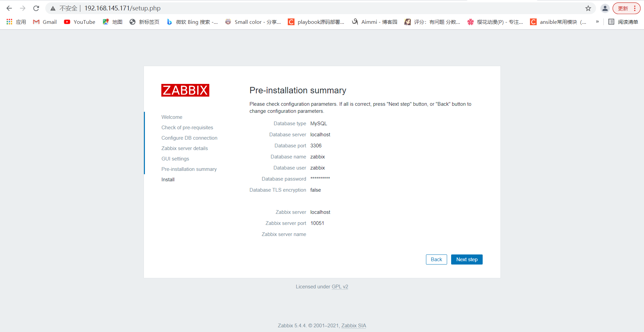644x332 pixels.
Task: Open the YouTube bookmark icon
Action: point(67,22)
